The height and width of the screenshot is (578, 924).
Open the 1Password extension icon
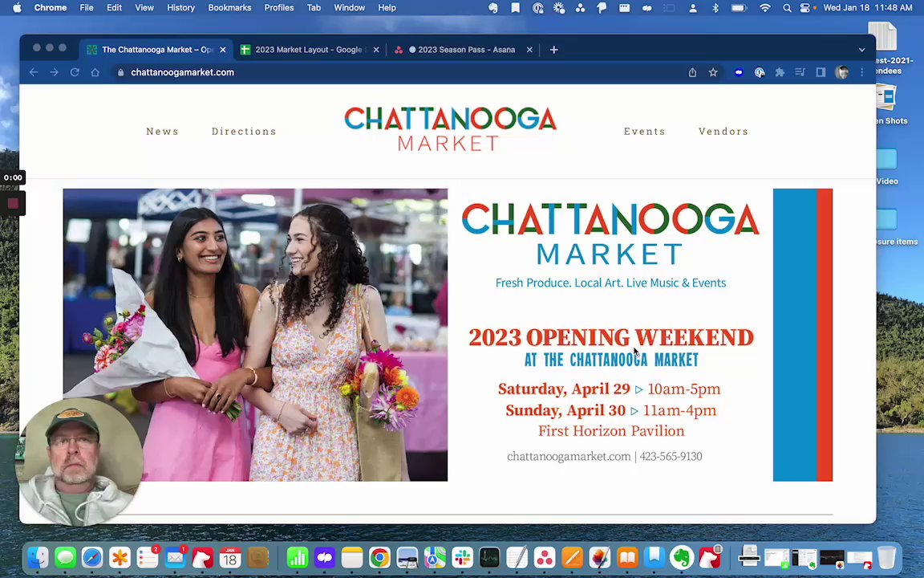[x=760, y=72]
